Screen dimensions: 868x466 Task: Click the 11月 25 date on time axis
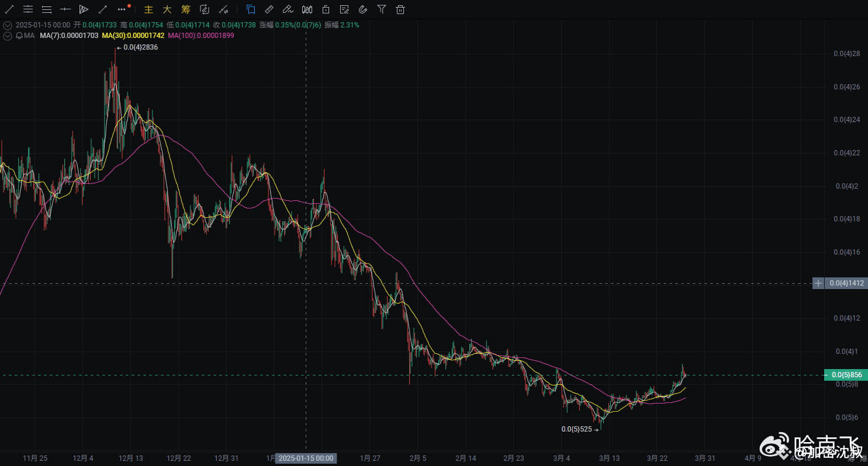tap(35, 458)
